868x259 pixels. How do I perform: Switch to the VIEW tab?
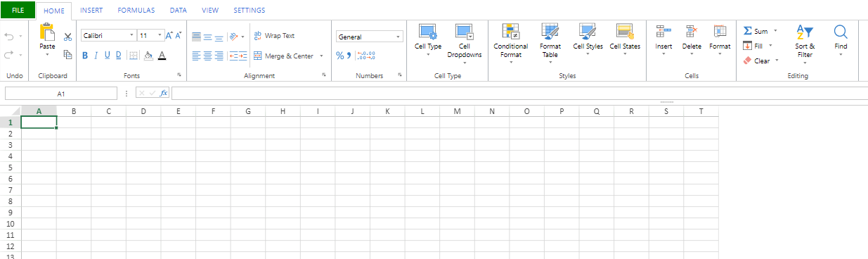coord(209,11)
